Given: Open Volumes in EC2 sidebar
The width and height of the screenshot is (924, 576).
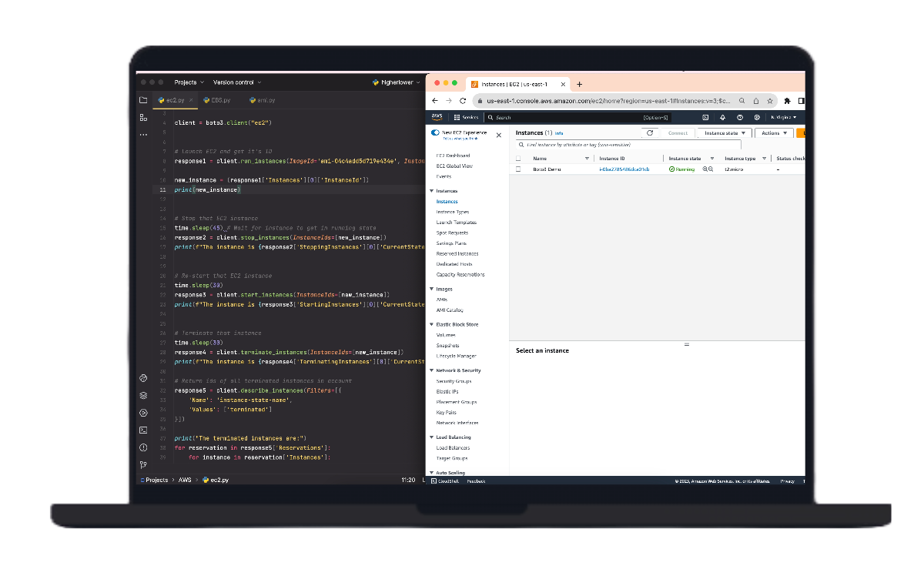Looking at the screenshot, I should [446, 335].
